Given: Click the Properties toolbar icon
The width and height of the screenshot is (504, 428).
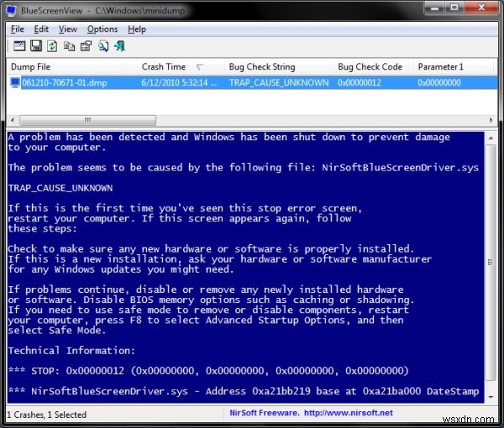Looking at the screenshot, I should (87, 46).
